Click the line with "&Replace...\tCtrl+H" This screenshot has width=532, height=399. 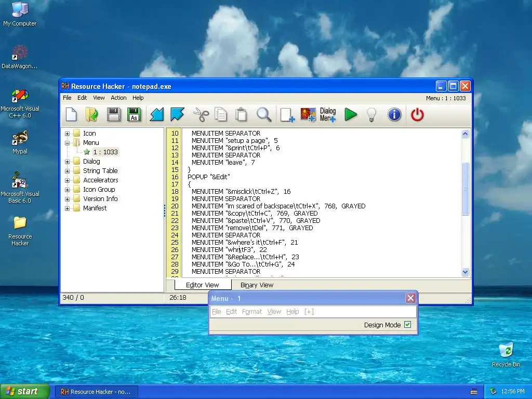[x=245, y=257]
